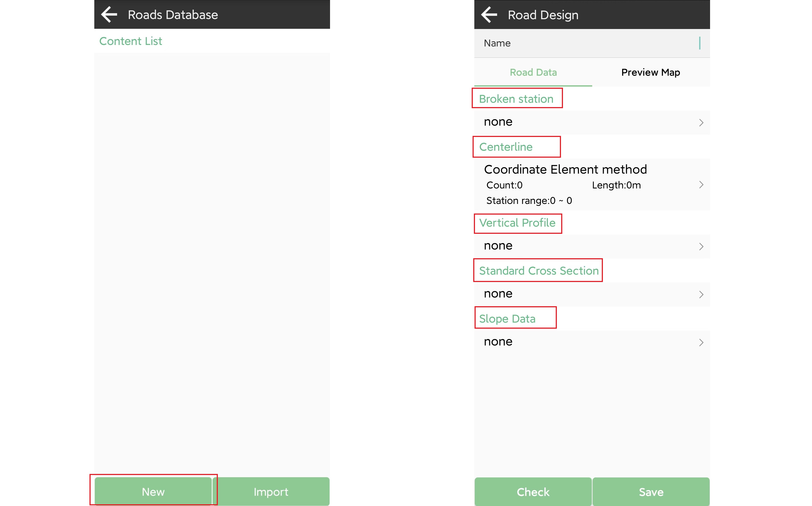This screenshot has height=506, width=812.
Task: Click the Road Design title
Action: [x=543, y=15]
